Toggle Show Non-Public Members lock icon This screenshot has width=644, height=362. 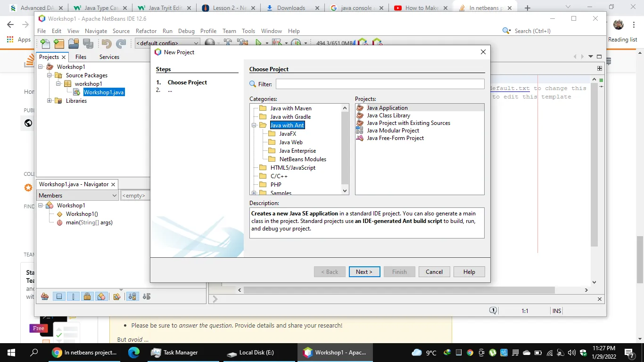coord(87,296)
